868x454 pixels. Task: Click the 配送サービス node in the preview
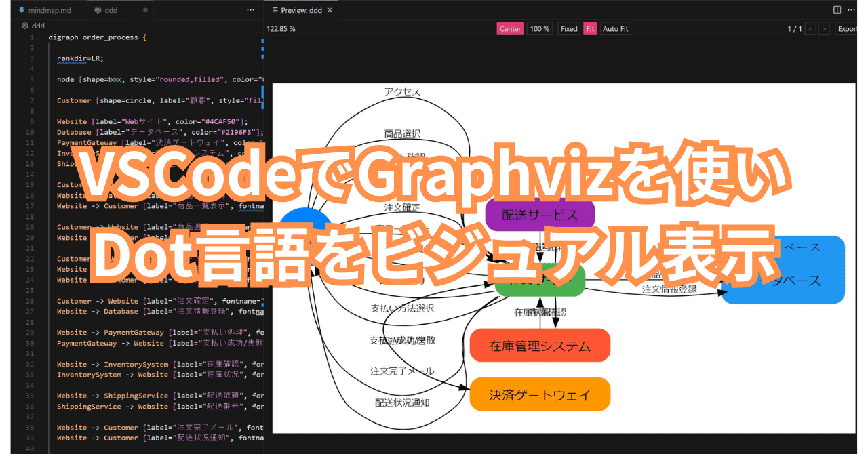coord(540,214)
